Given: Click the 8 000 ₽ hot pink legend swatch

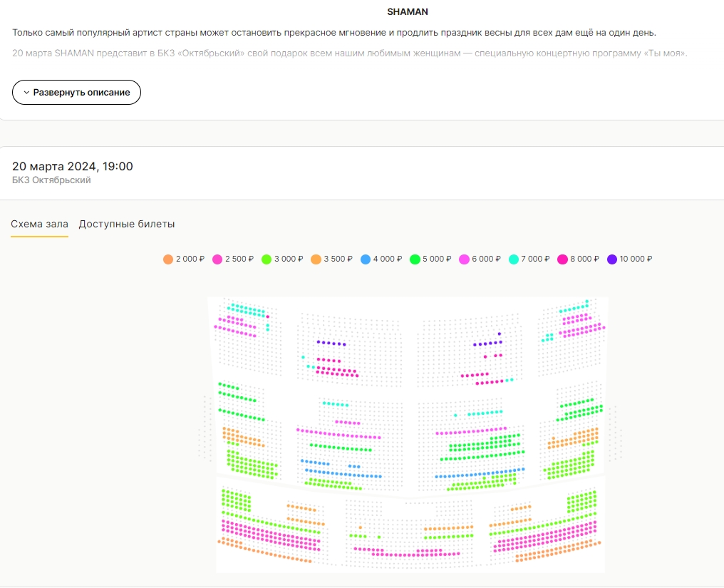Looking at the screenshot, I should coord(562,259).
